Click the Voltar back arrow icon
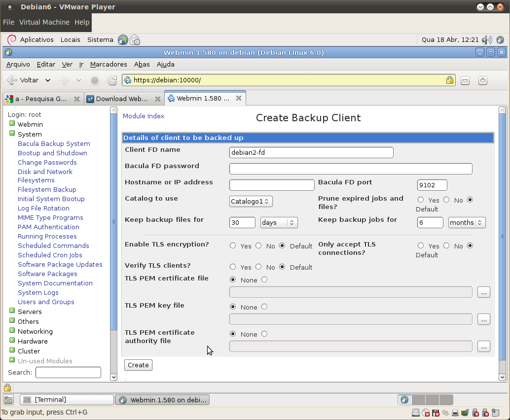Screen dimensions: 510x420 pos(12,80)
